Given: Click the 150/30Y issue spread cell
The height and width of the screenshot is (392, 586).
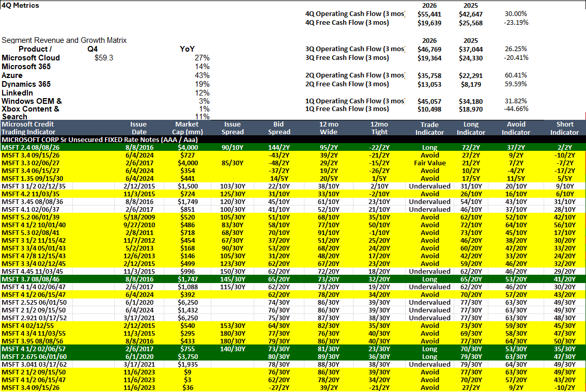Looking at the screenshot, I should 233,271.
